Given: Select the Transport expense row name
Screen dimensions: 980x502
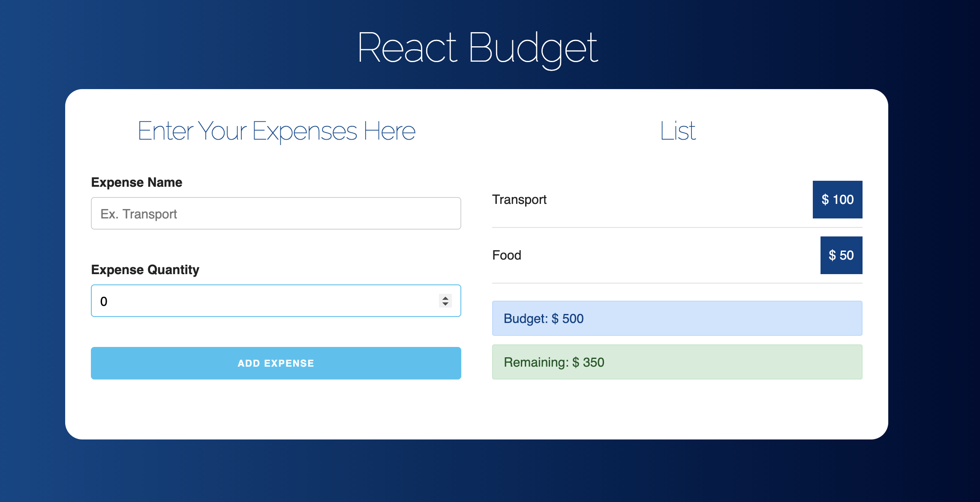Looking at the screenshot, I should click(519, 200).
